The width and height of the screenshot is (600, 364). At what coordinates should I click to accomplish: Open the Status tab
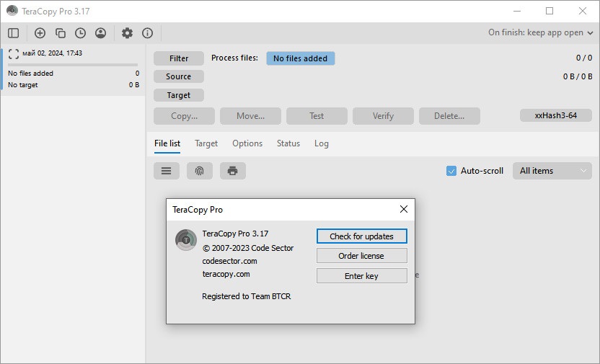(x=288, y=143)
